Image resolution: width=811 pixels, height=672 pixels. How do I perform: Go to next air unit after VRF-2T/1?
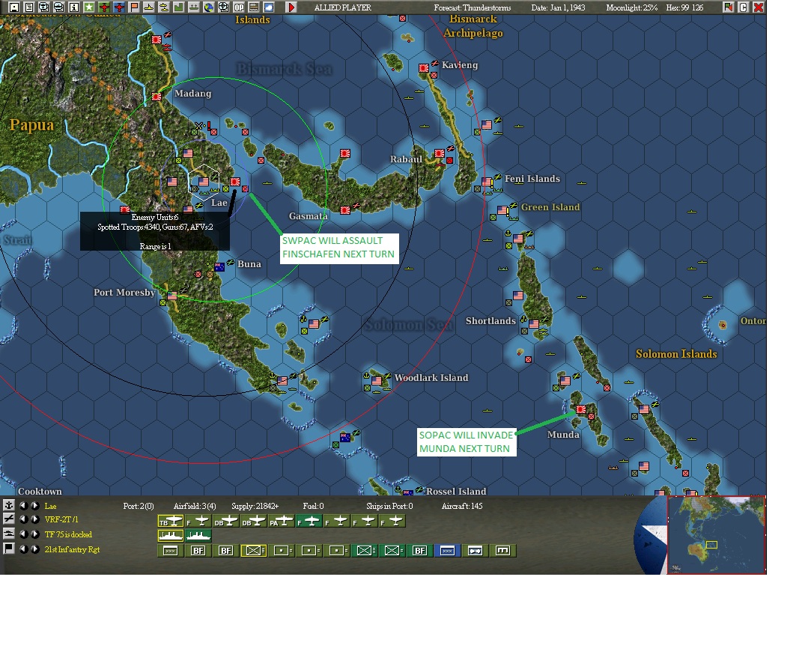[34, 519]
